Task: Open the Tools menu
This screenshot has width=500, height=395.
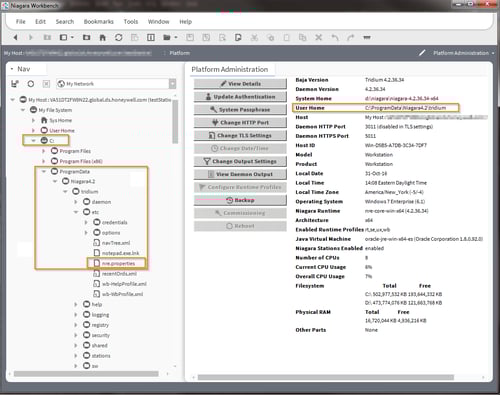Action: pyautogui.click(x=131, y=22)
